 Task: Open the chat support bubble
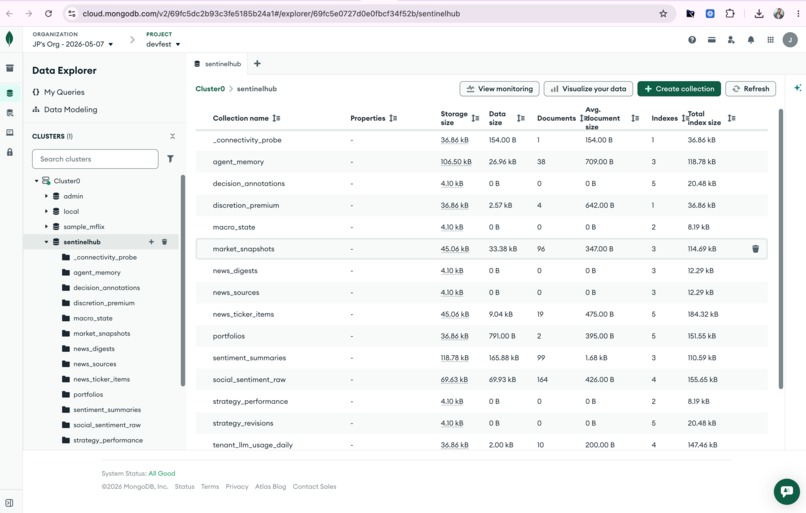(x=786, y=491)
